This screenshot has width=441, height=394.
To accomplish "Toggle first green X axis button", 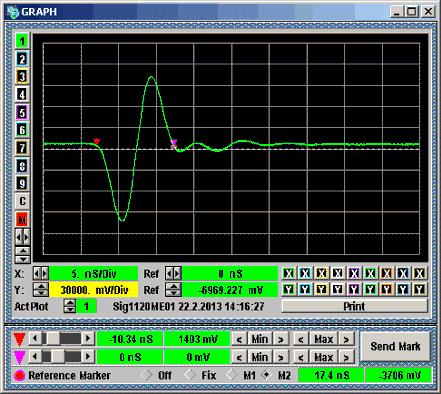I will click(288, 274).
